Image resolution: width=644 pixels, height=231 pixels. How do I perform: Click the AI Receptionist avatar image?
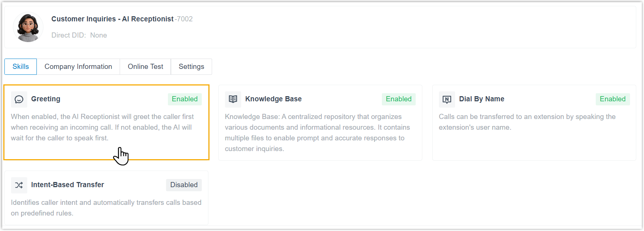pyautogui.click(x=28, y=27)
